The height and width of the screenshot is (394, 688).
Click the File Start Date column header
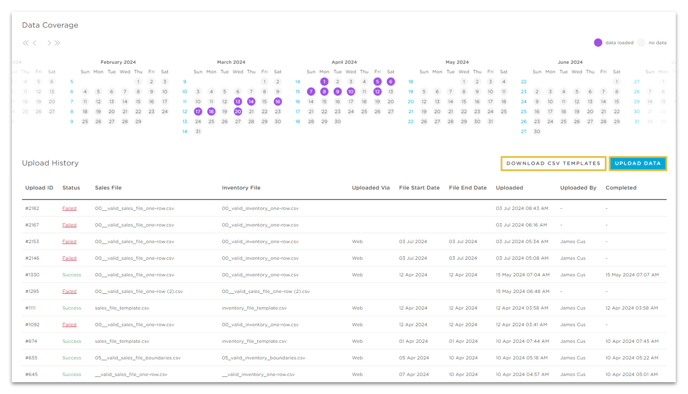coord(419,188)
